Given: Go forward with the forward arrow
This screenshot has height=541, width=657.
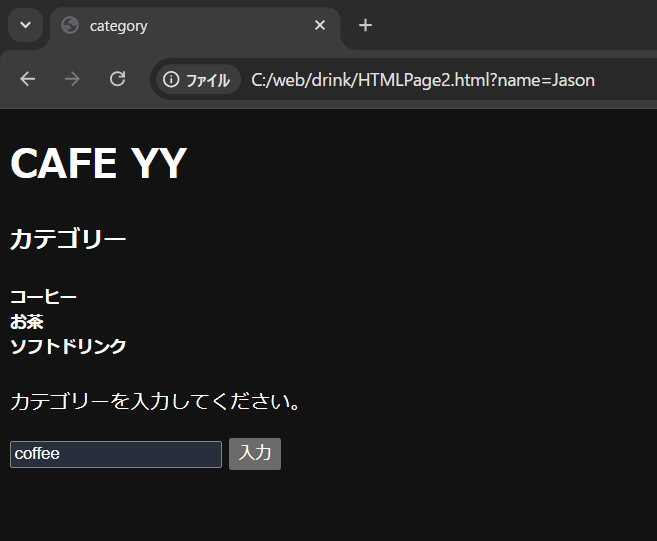Looking at the screenshot, I should [x=72, y=79].
